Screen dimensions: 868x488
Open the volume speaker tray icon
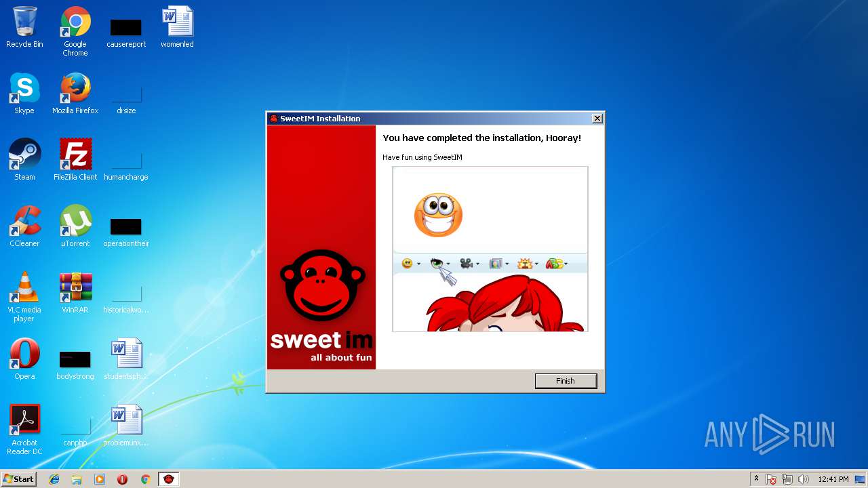(803, 479)
